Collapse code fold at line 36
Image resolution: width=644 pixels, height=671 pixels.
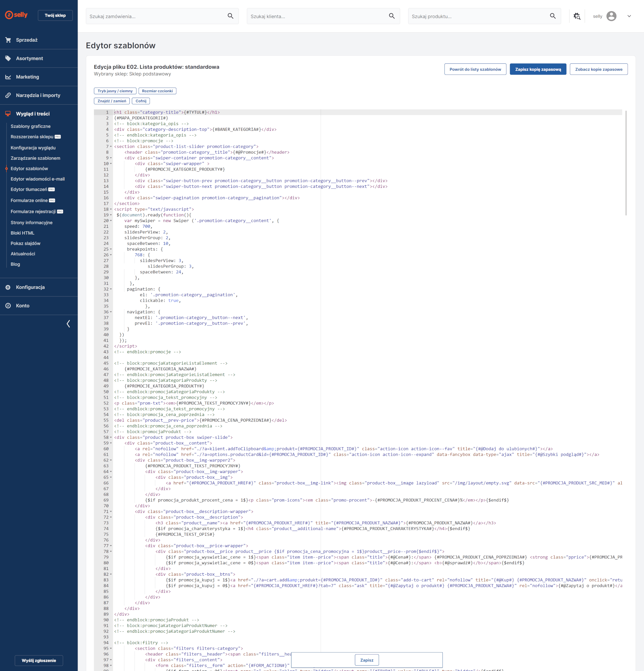tap(111, 312)
